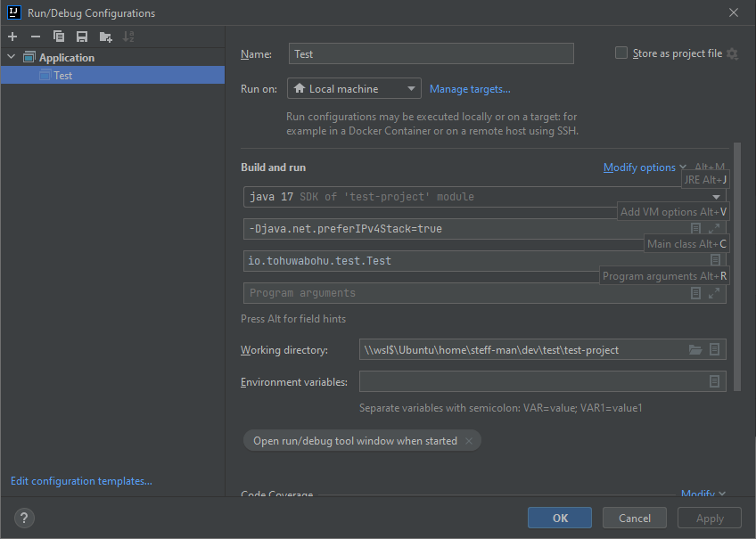Image resolution: width=756 pixels, height=539 pixels.
Task: Select the Test configuration in tree
Action: [x=62, y=76]
